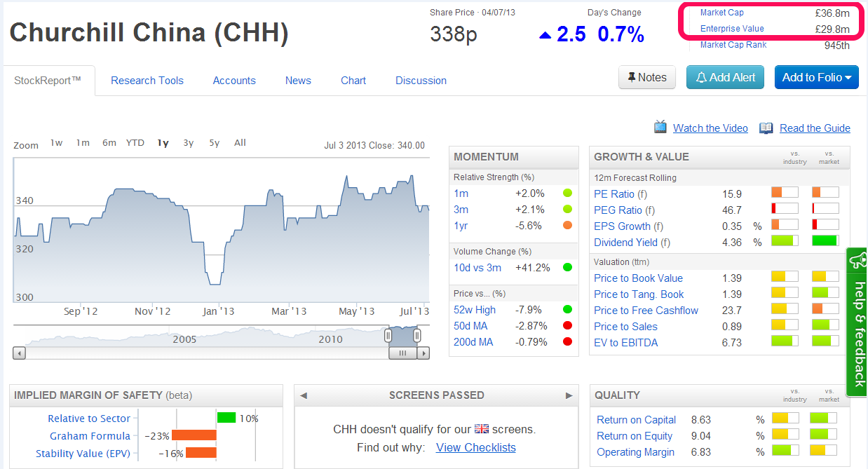Open the Stability Value (EPV) link
868x469 pixels.
pyautogui.click(x=83, y=454)
